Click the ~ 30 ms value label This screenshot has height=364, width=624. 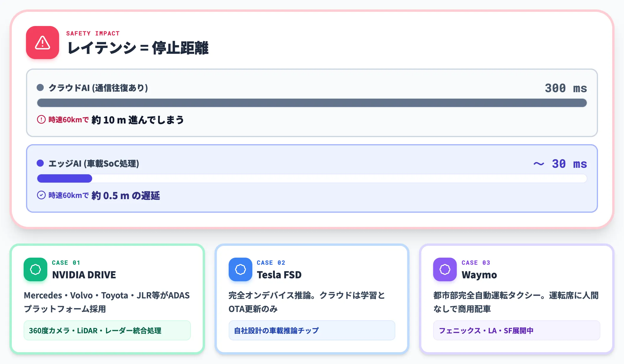pos(560,164)
